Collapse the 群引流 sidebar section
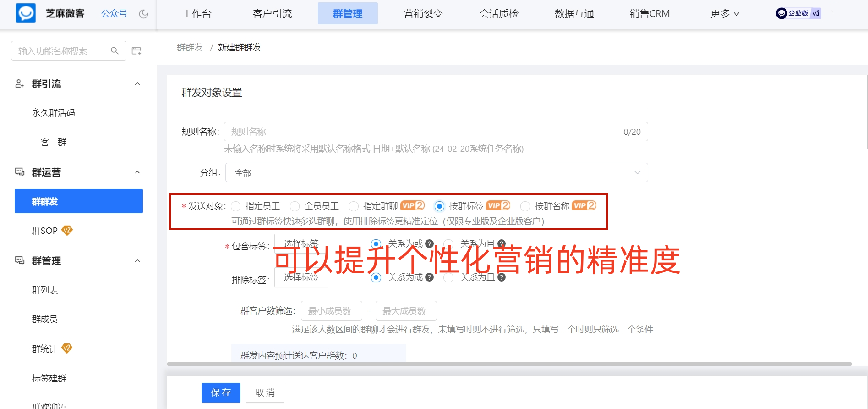868x409 pixels. point(137,83)
